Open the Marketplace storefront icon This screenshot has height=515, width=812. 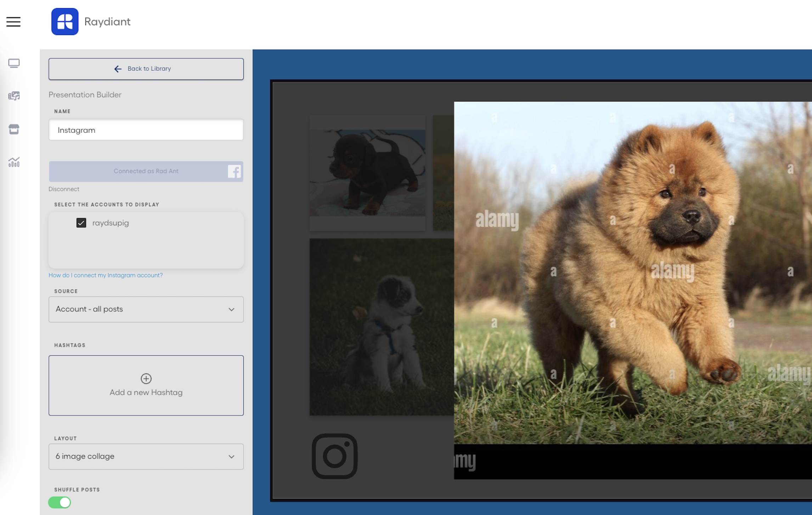(x=14, y=129)
